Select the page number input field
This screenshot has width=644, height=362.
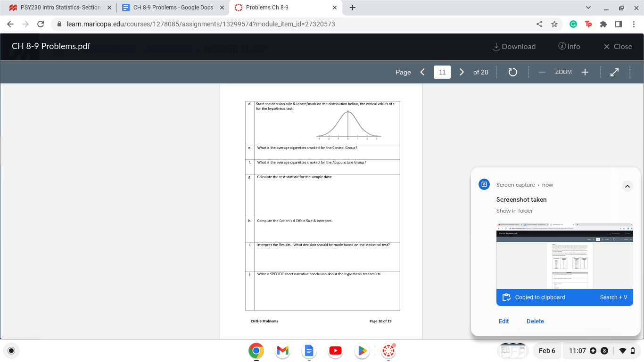pyautogui.click(x=442, y=72)
